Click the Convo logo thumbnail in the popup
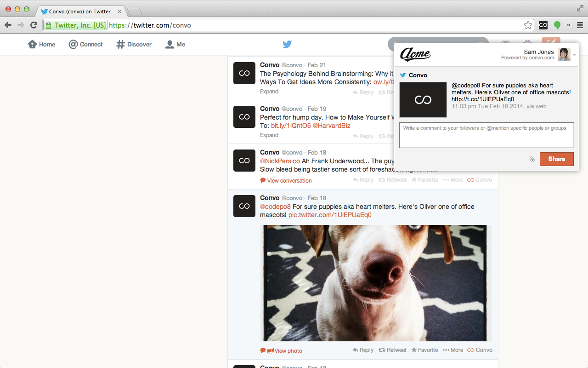 click(423, 100)
